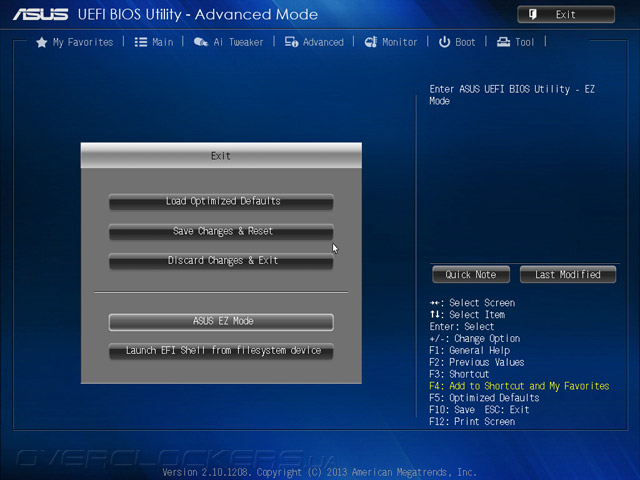The width and height of the screenshot is (640, 480).
Task: Click the 'F4: Add to Shortcut and My Favorites' hint
Action: tap(519, 386)
